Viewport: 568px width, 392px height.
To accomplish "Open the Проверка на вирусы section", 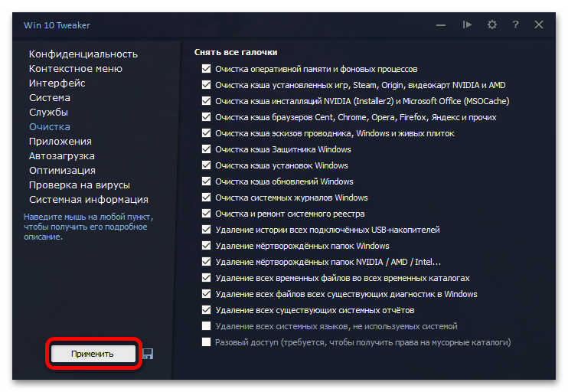I will pyautogui.click(x=80, y=185).
